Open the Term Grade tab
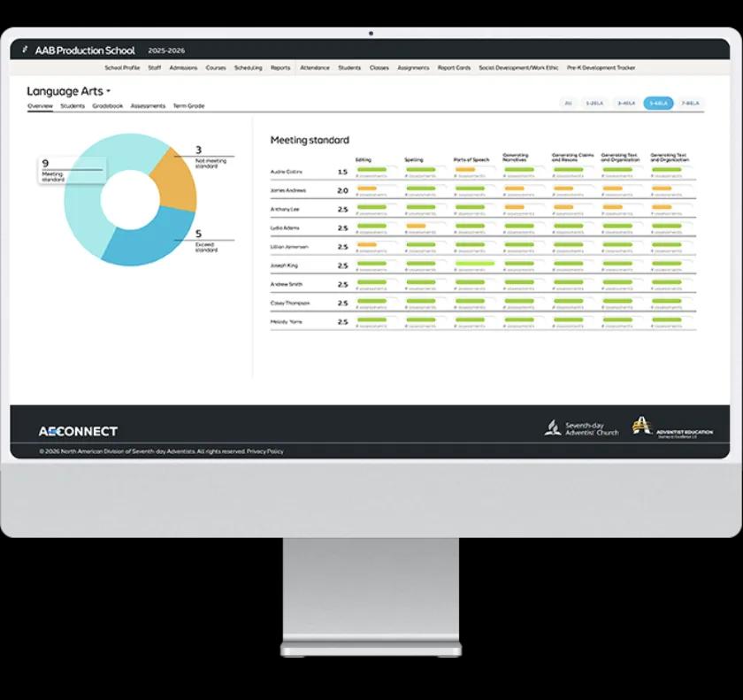Viewport: 743px width, 700px height. point(188,106)
